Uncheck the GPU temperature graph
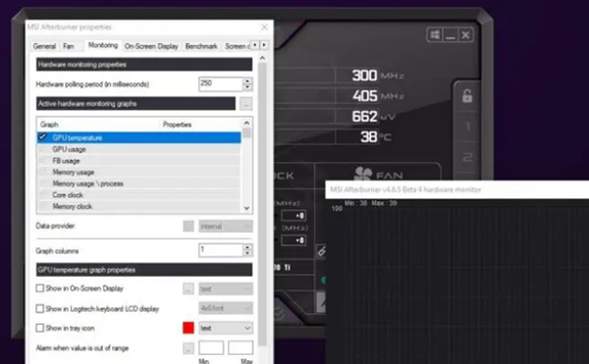Viewport: 589px width, 364px height. point(42,137)
